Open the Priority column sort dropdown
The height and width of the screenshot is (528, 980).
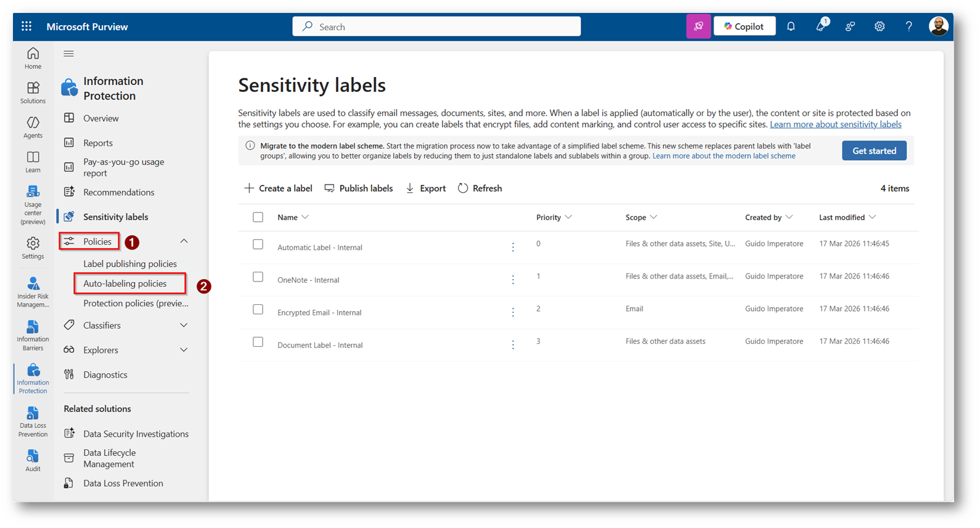click(568, 217)
